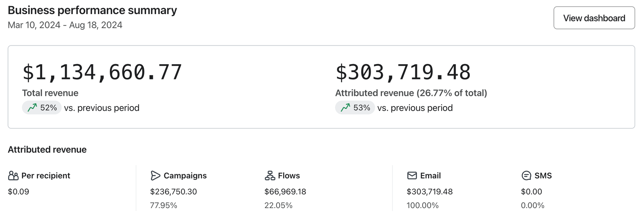644x223 pixels.
Task: Click the per recipient value $0.09
Action: coord(19,192)
